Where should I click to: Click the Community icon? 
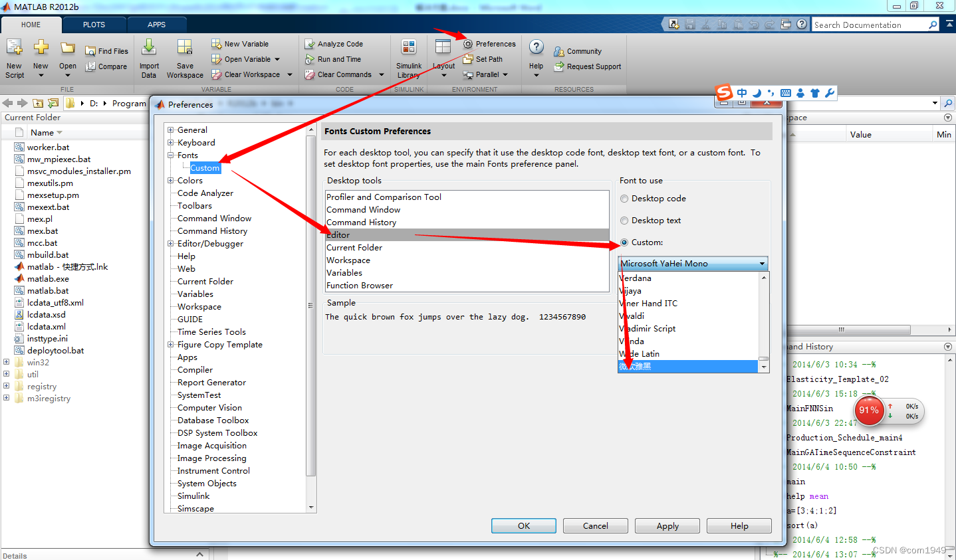tap(559, 51)
